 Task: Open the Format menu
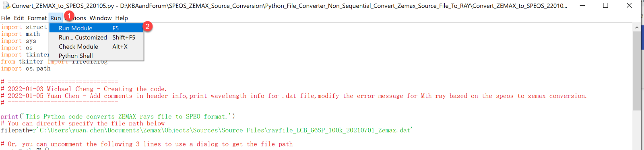click(37, 18)
